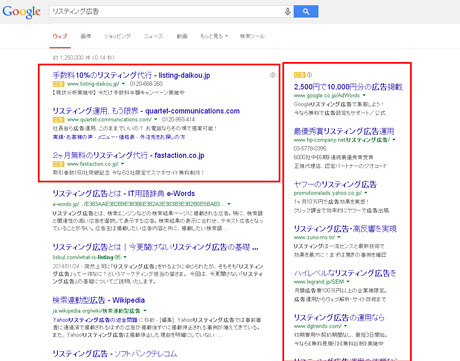Open ad 2ヶ月無料のリスティング代行 fastaction.co.jp
Viewport: 460px width, 361px height.
[128, 155]
